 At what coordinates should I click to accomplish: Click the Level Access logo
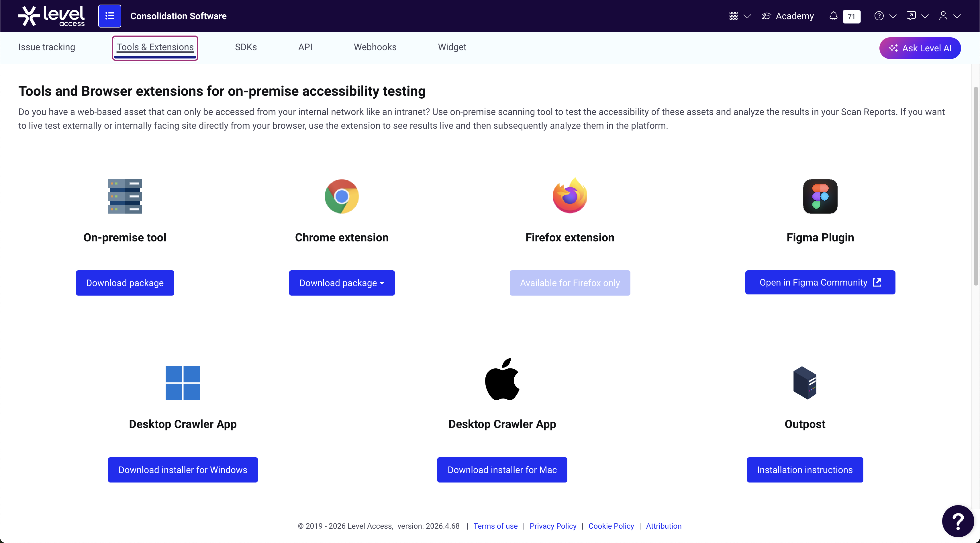(51, 16)
